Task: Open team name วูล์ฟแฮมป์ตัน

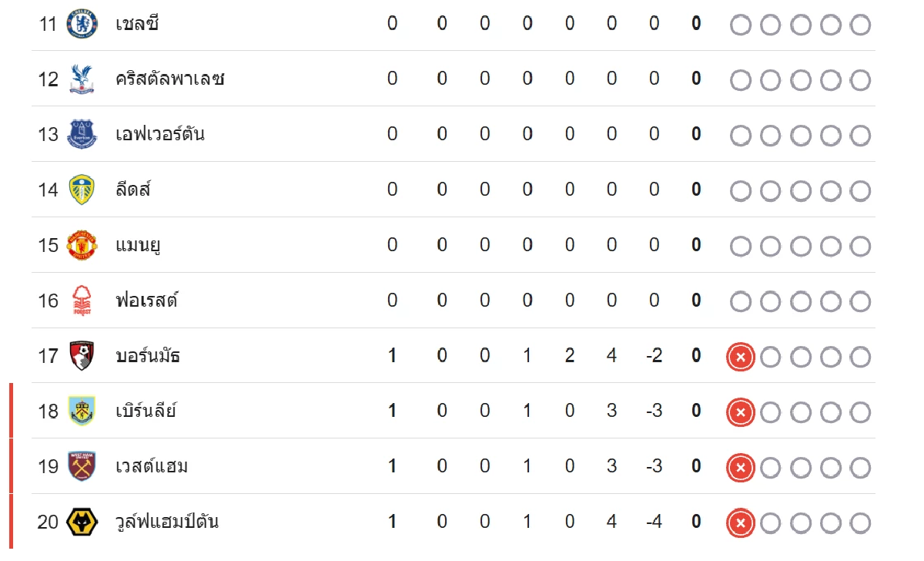Action: [x=166, y=521]
